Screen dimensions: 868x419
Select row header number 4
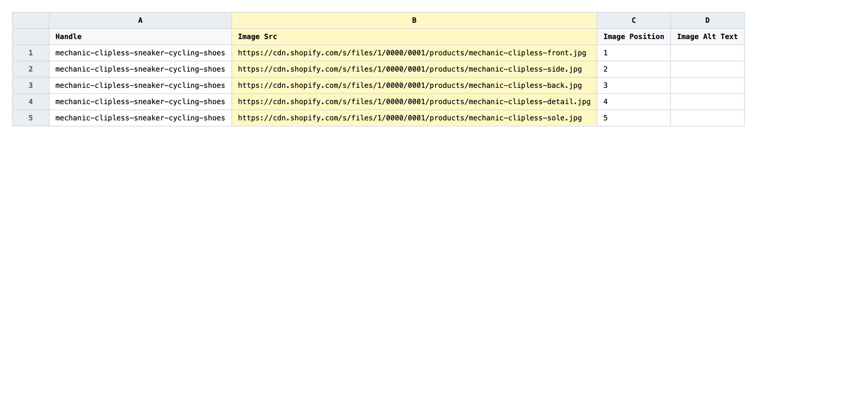click(x=31, y=102)
